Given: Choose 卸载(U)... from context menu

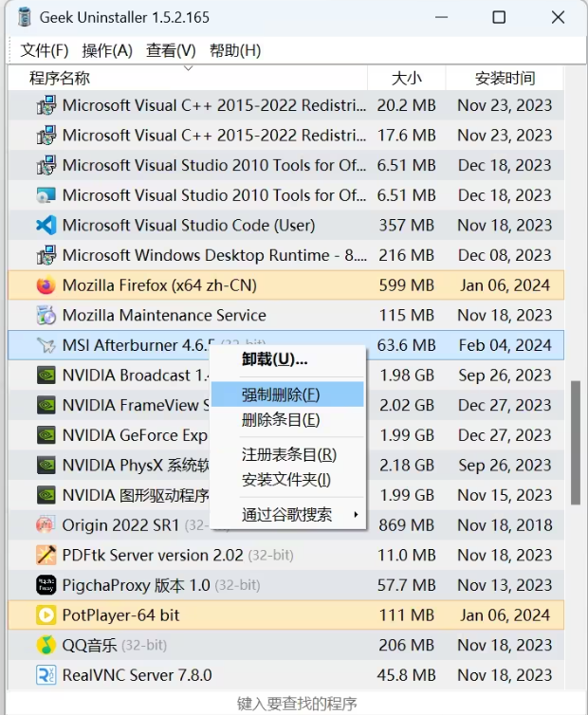Looking at the screenshot, I should tap(287, 359).
